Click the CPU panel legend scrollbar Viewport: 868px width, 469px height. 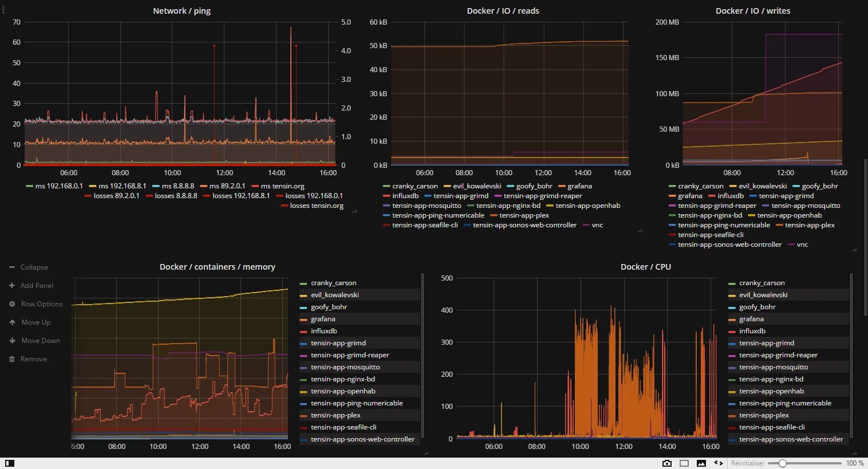coord(851,355)
